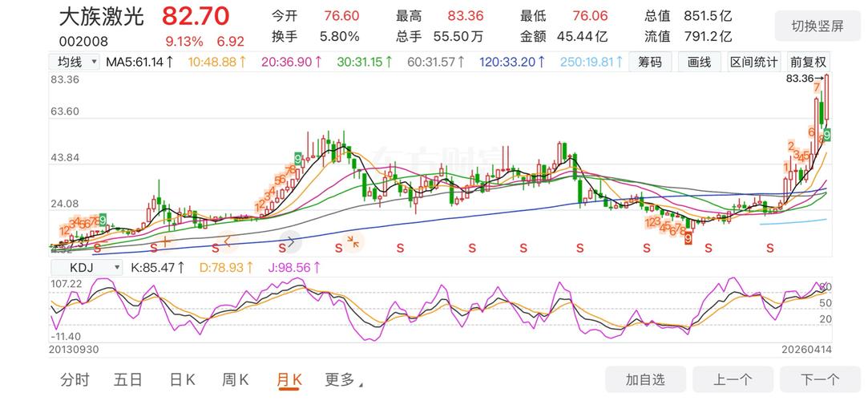Viewport: 868px width, 401px height.
Task: Tap the left arrow chart scroll icon
Action: (226, 241)
